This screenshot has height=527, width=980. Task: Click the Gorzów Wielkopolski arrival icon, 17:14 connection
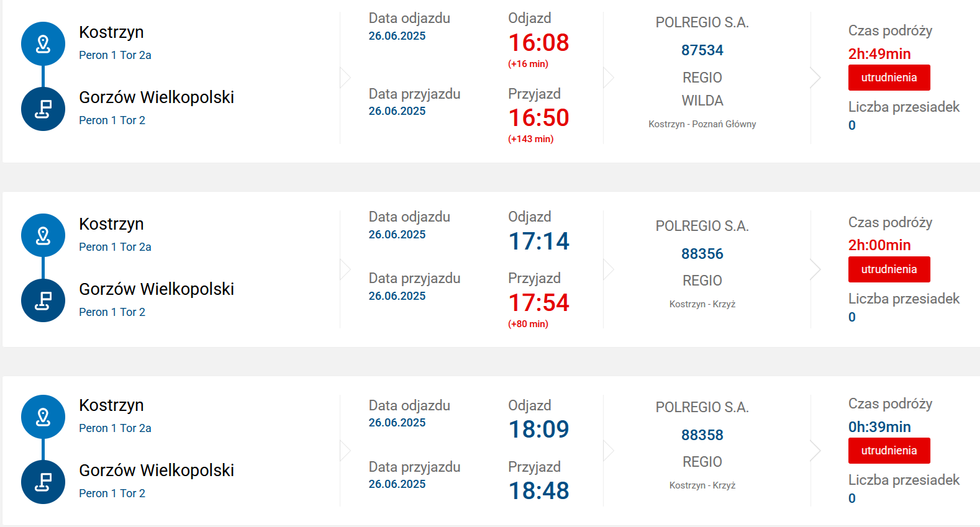point(43,301)
